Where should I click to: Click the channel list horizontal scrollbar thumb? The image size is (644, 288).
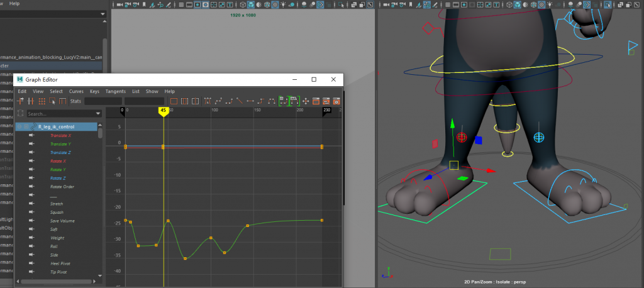pyautogui.click(x=56, y=282)
